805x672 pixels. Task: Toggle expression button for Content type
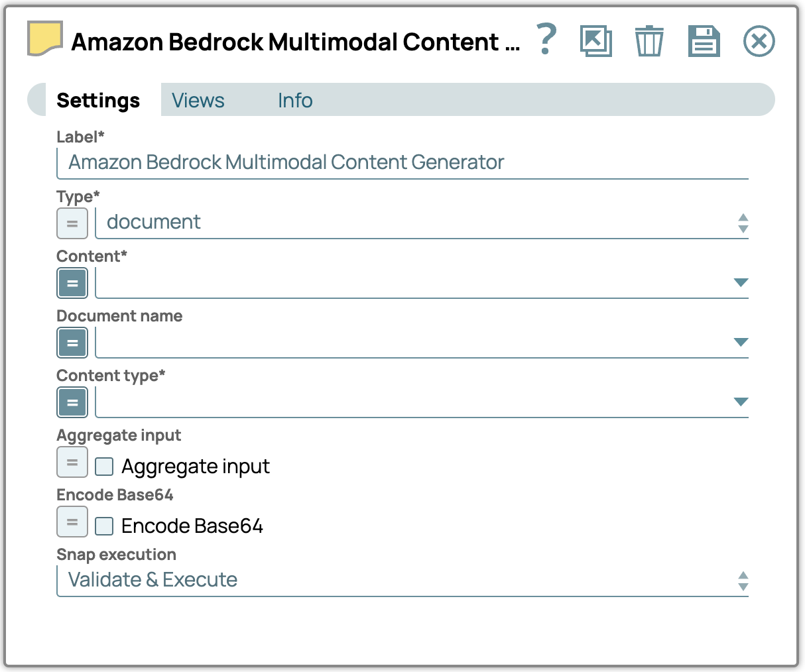point(72,403)
